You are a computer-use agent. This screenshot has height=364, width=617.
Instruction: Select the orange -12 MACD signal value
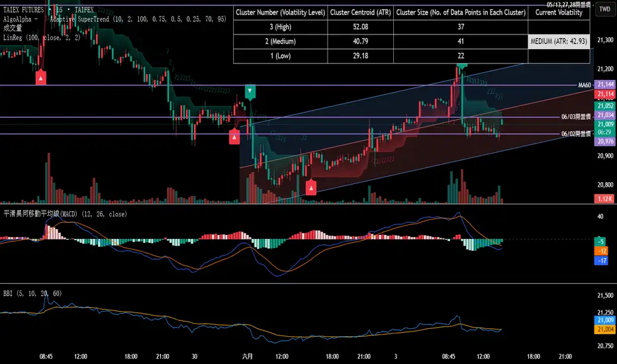[601, 251]
